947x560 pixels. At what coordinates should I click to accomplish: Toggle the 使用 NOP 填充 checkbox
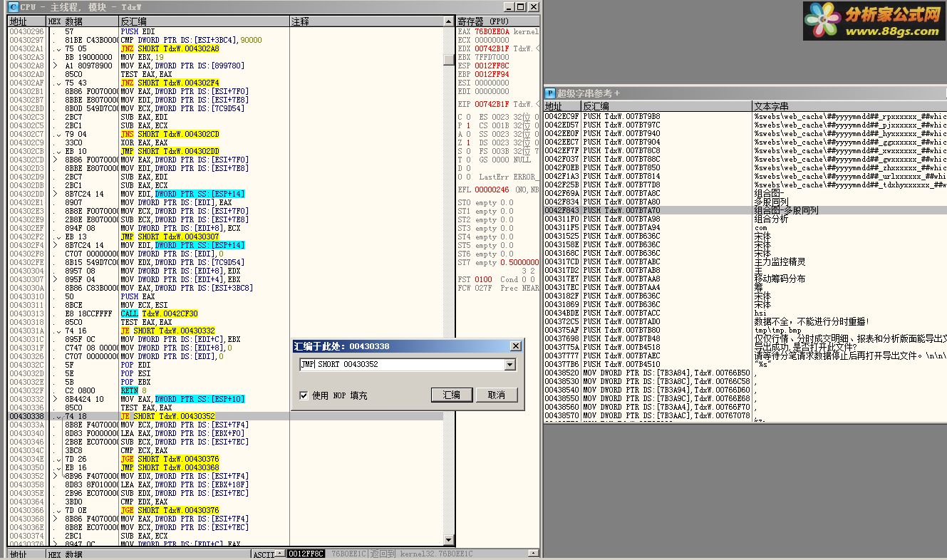(304, 395)
